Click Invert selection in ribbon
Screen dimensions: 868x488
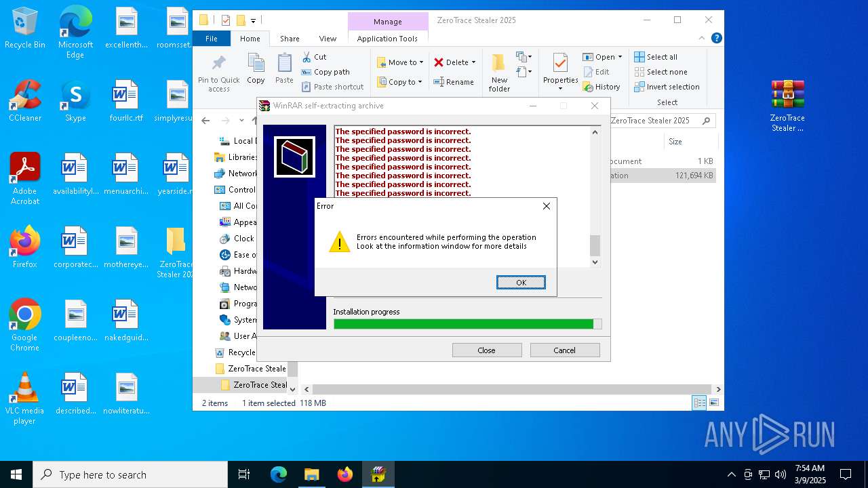pyautogui.click(x=667, y=87)
